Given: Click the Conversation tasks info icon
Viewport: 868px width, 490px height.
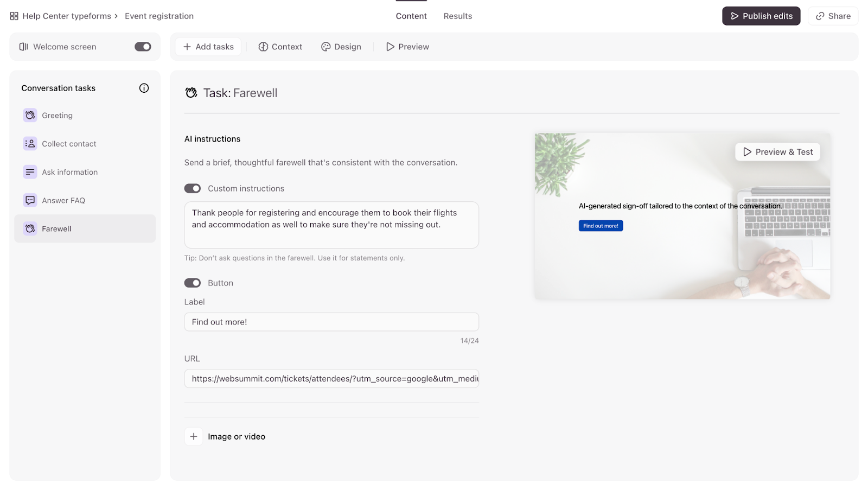Looking at the screenshot, I should click(144, 88).
